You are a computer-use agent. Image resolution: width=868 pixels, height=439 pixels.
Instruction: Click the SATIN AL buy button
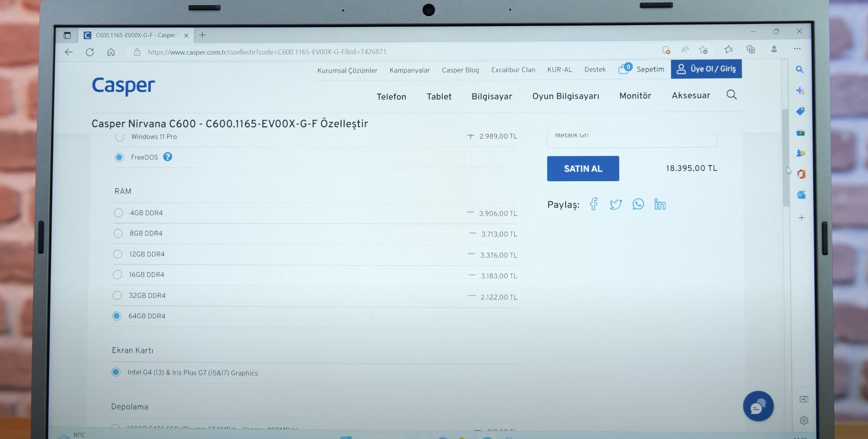(583, 168)
